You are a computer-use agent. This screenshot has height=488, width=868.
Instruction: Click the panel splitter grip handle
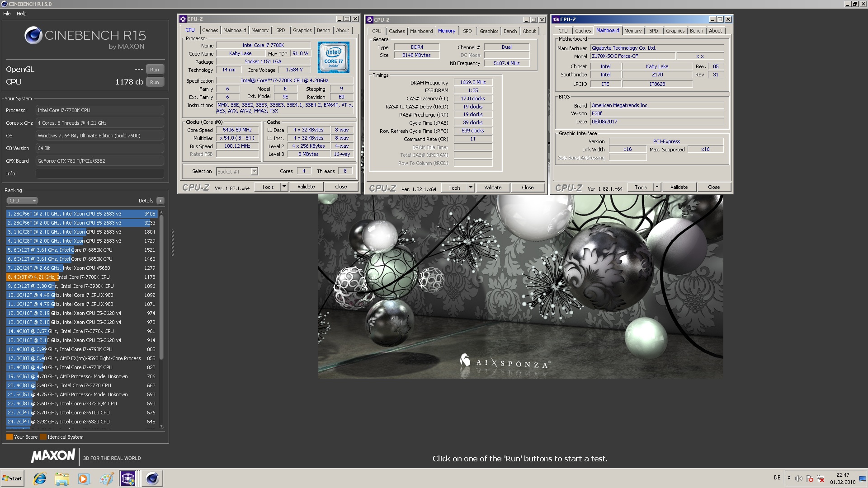tap(173, 243)
